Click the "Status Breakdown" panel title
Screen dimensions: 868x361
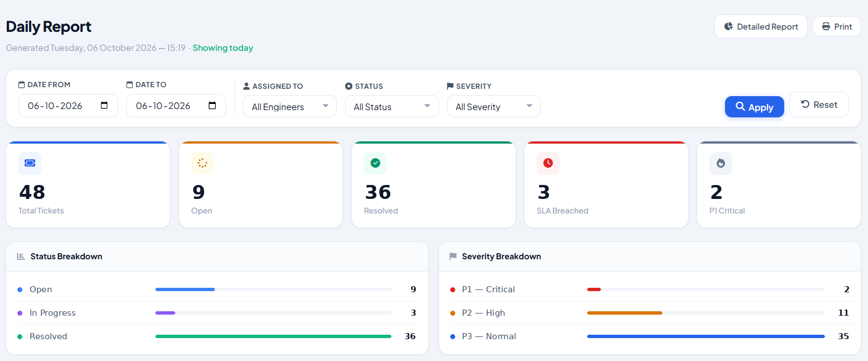click(66, 256)
